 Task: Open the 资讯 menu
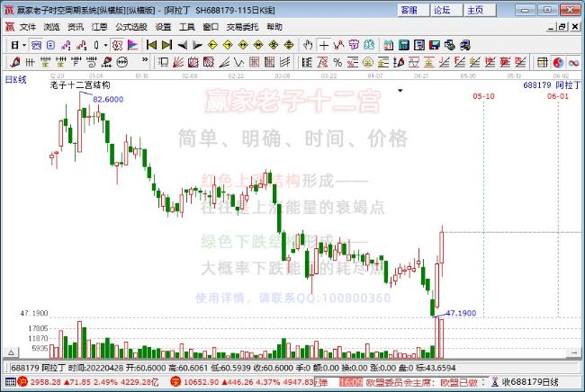click(76, 27)
